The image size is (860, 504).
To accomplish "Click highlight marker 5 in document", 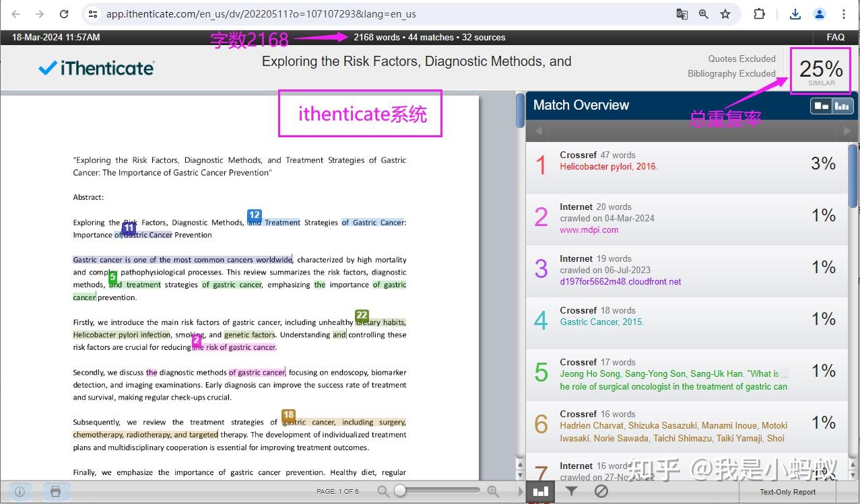I will (x=112, y=277).
